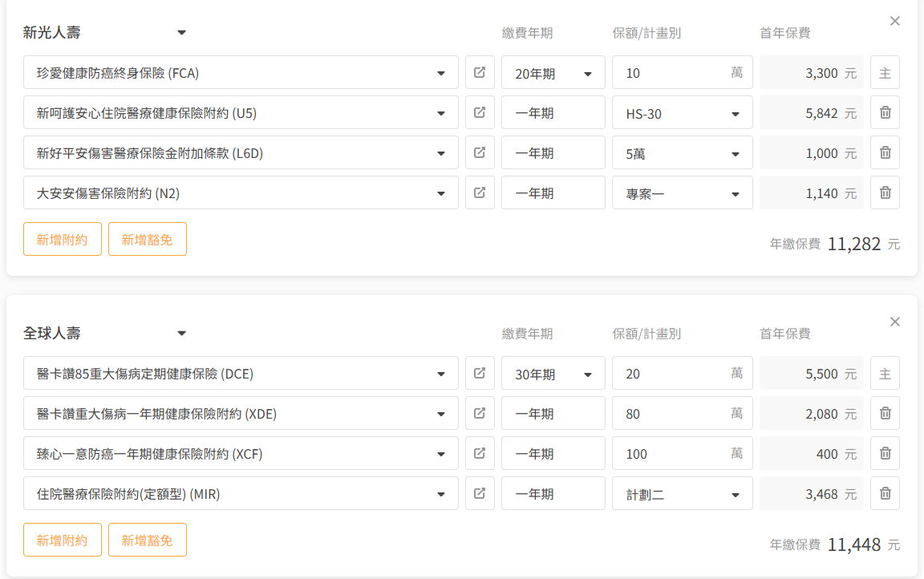924x579 pixels.
Task: Remove the 臻心一意防癌 (XCF) rider
Action: point(885,454)
